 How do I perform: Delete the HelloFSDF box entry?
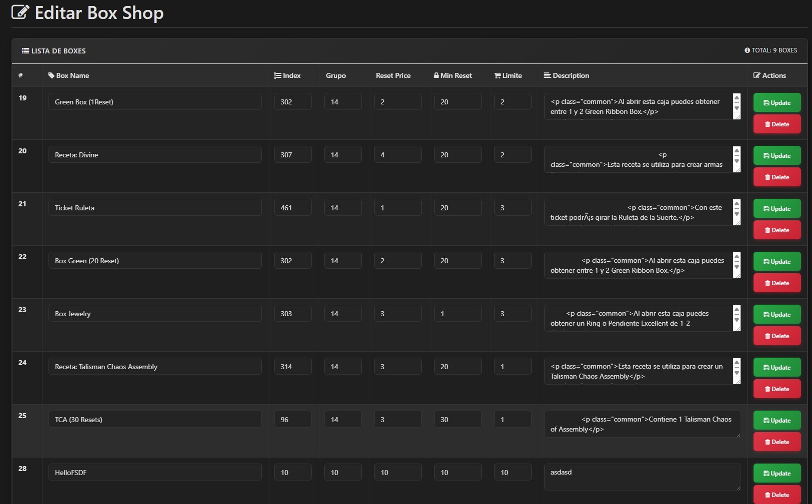pos(777,495)
